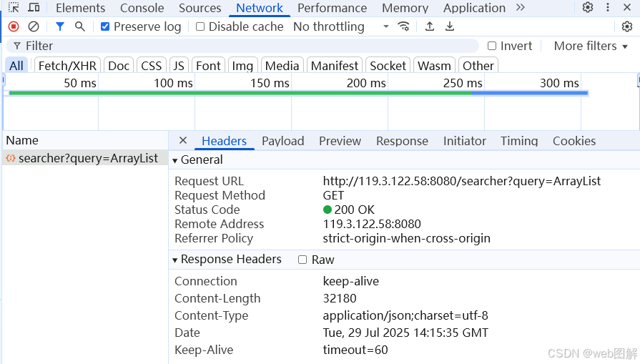
Task: Filter requests by Media
Action: pyautogui.click(x=282, y=65)
